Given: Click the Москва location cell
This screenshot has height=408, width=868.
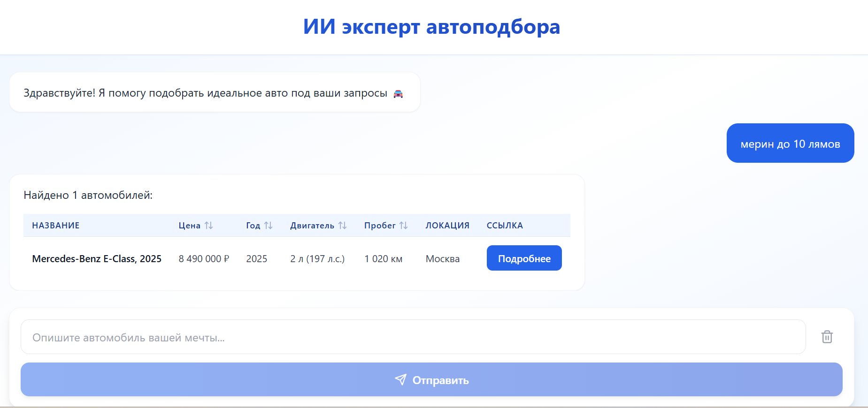Looking at the screenshot, I should 443,259.
